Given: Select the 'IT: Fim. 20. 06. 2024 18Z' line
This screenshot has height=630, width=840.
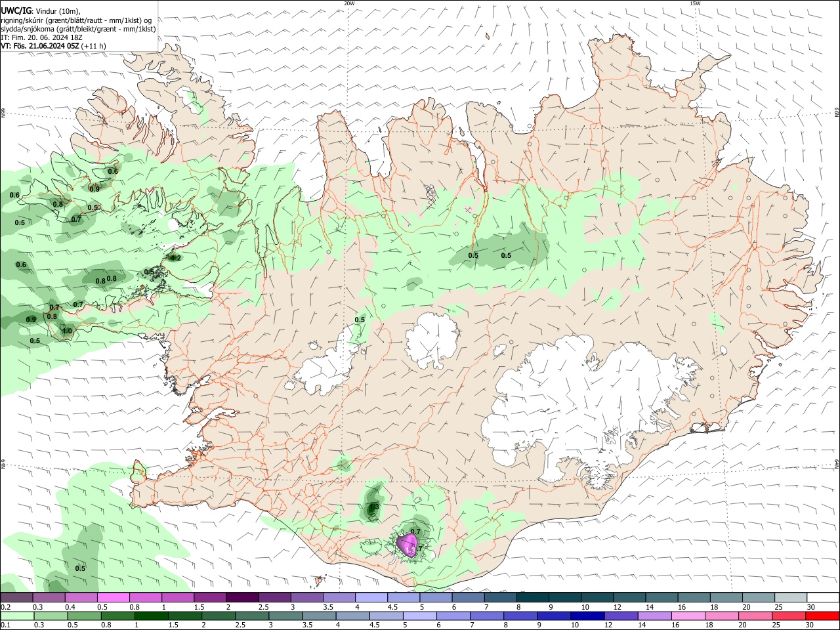Looking at the screenshot, I should [x=42, y=37].
